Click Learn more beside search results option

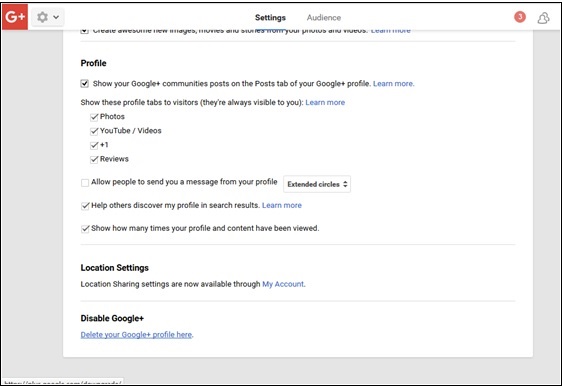pos(282,205)
